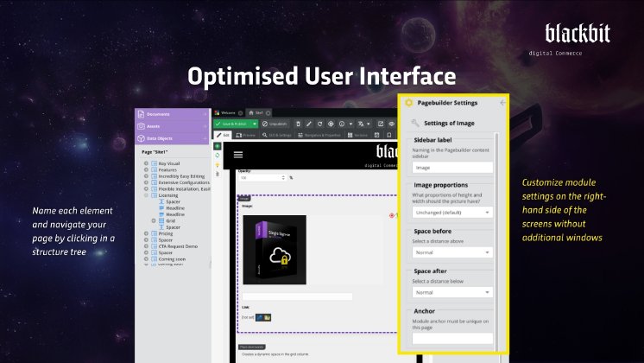The width and height of the screenshot is (644, 363).
Task: Click the Unpublish button
Action: pos(275,124)
